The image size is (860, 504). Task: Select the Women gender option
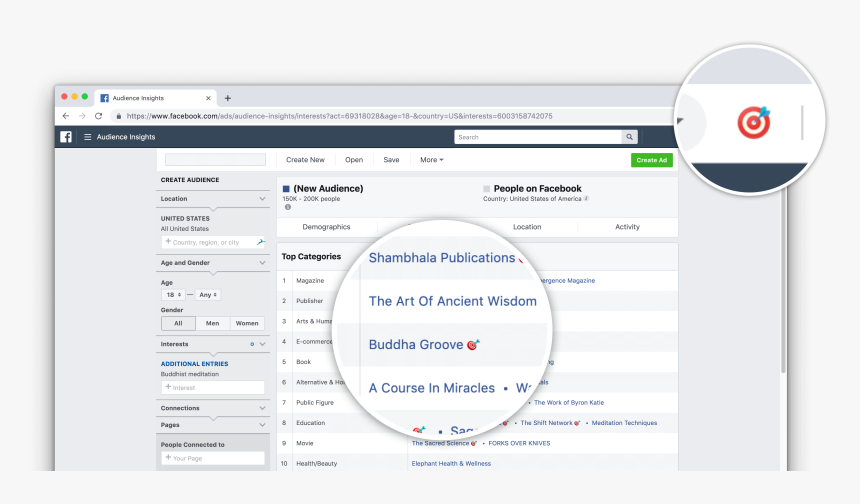[x=247, y=324]
